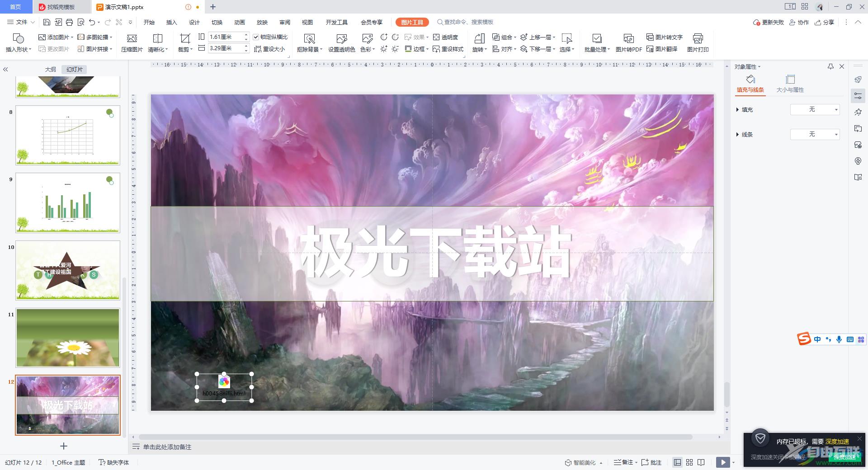This screenshot has height=470, width=868.
Task: Click Comments (批注) button in status bar
Action: 651,462
